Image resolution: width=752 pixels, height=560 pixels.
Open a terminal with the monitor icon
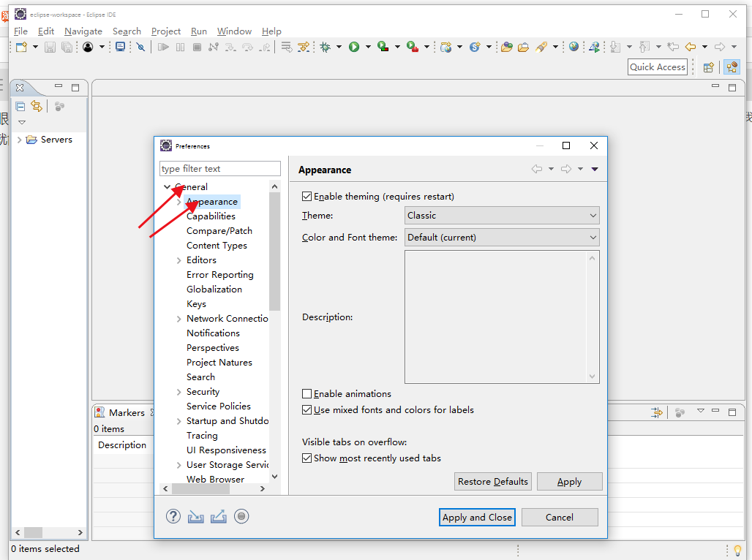(x=121, y=47)
